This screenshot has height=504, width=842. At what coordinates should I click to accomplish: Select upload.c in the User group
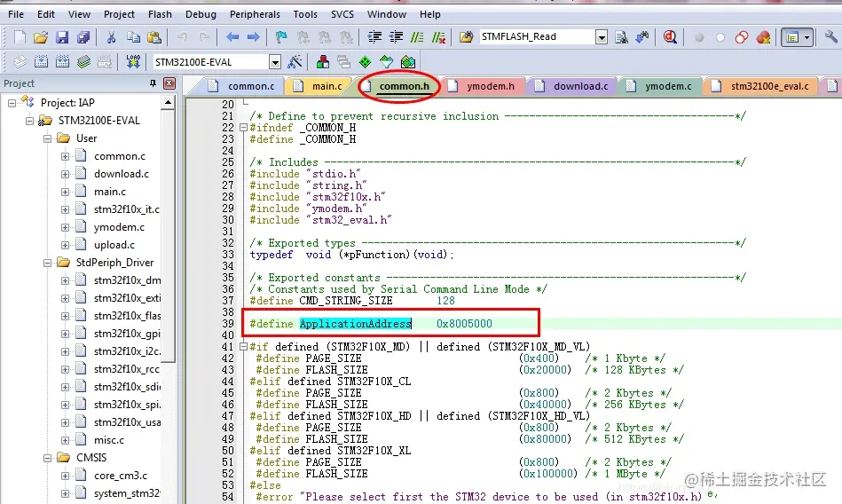pyautogui.click(x=114, y=245)
